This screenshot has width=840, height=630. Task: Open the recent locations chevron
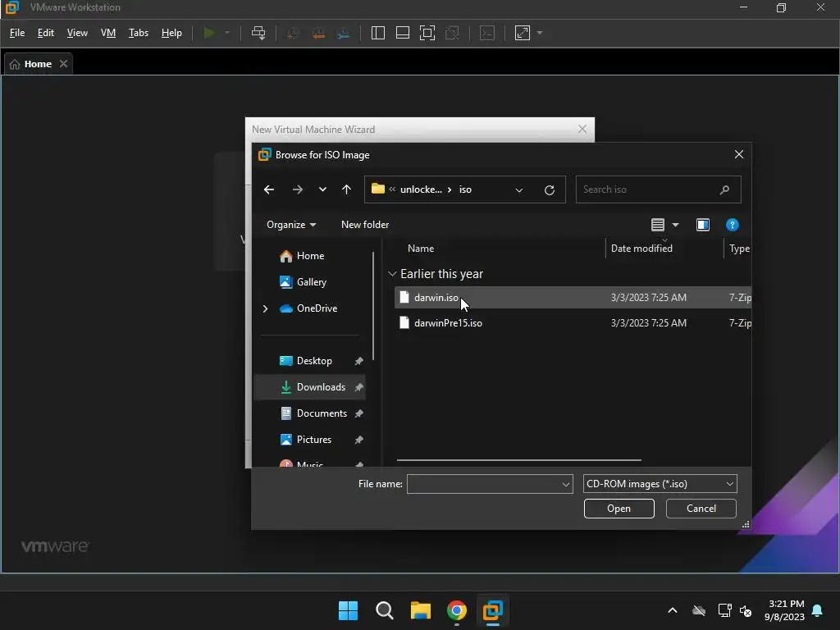coord(322,189)
